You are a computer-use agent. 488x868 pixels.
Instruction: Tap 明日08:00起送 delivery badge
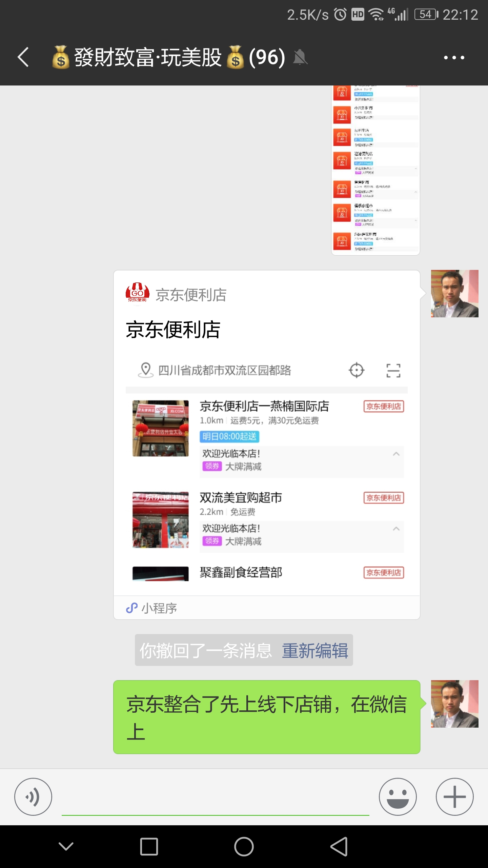[229, 436]
